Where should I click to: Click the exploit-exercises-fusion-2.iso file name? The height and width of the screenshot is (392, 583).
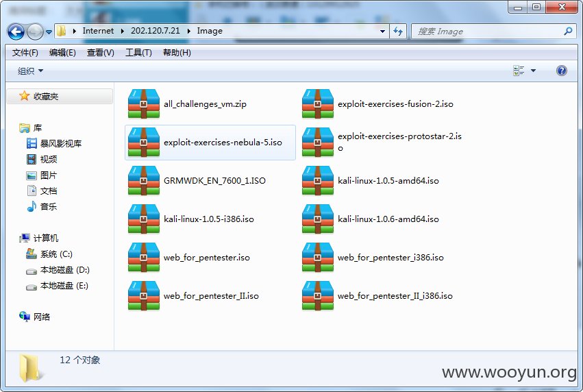click(395, 104)
